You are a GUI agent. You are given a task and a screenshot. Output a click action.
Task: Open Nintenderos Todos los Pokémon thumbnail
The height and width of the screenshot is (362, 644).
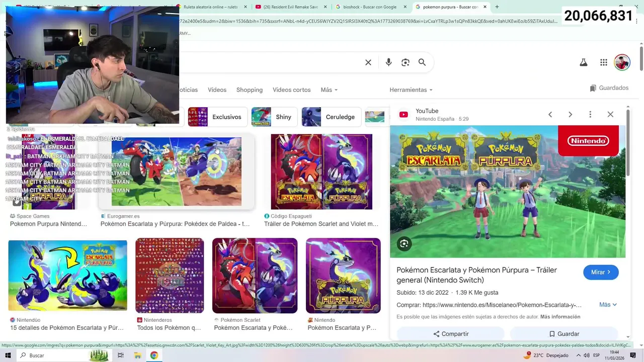click(170, 276)
